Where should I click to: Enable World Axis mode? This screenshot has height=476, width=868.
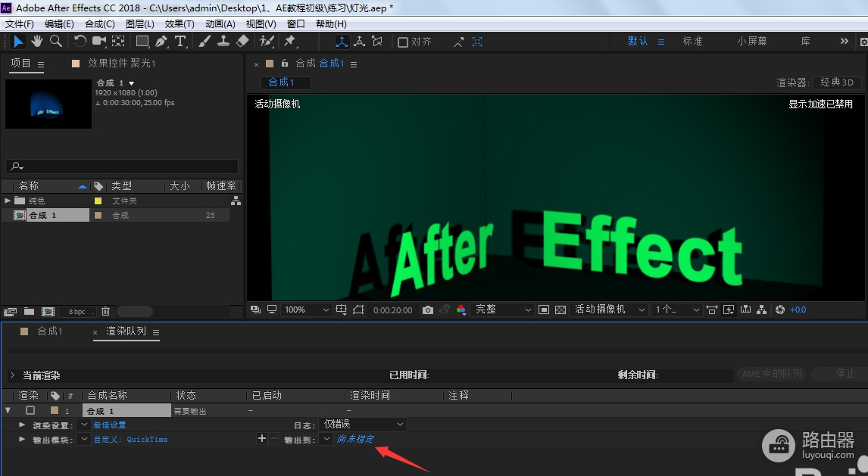[x=359, y=42]
